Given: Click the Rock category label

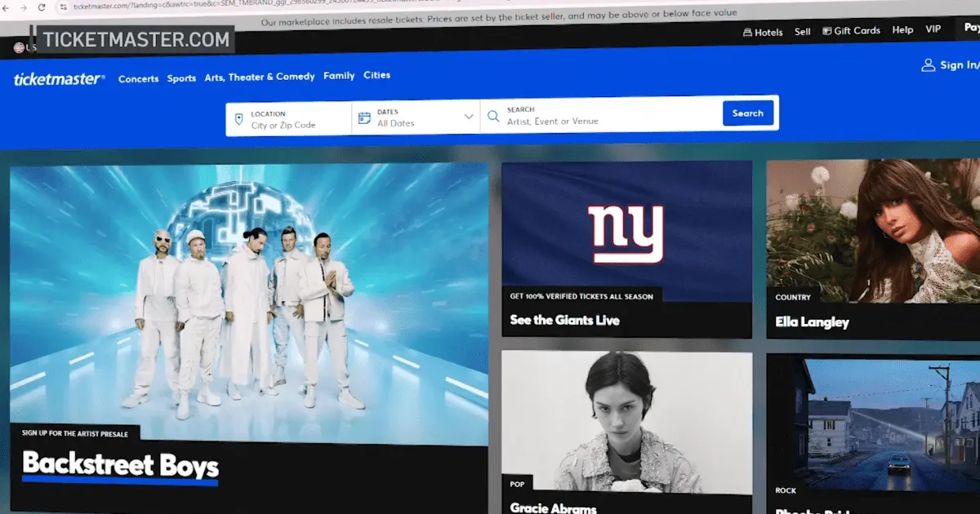Looking at the screenshot, I should 786,491.
